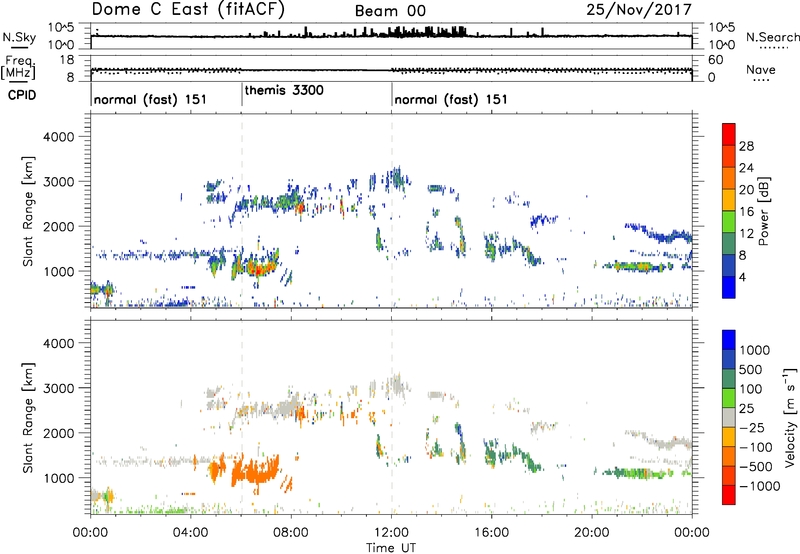The height and width of the screenshot is (554, 800).
Task: Click the '-1000' tick on the Velocity colorbar
Action: tap(759, 486)
